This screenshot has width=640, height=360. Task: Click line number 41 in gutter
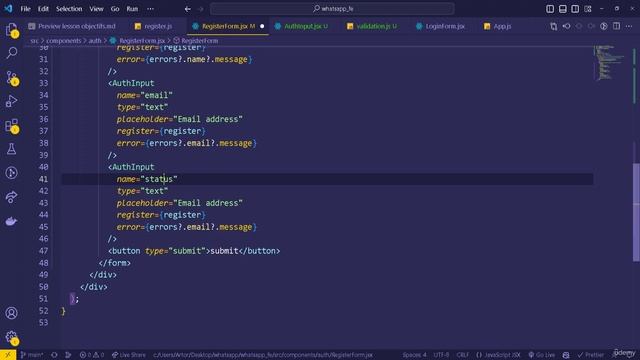(x=43, y=179)
